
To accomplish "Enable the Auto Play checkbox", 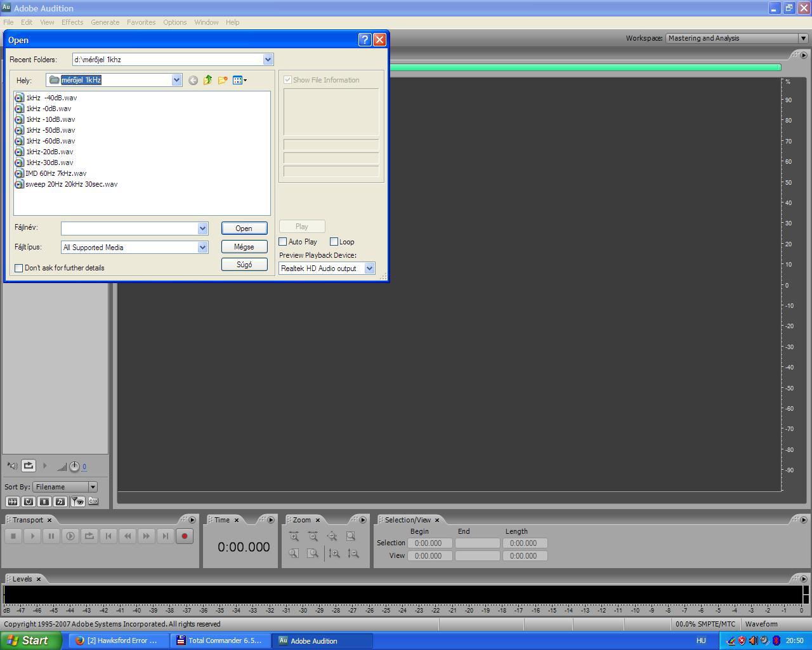I will [283, 242].
